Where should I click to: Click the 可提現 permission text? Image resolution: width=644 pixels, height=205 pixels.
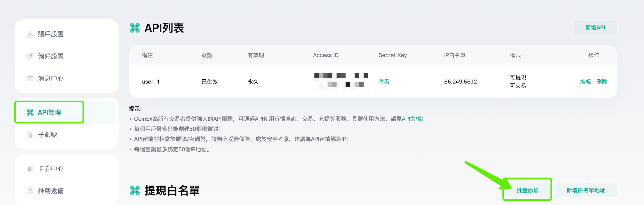tap(518, 77)
